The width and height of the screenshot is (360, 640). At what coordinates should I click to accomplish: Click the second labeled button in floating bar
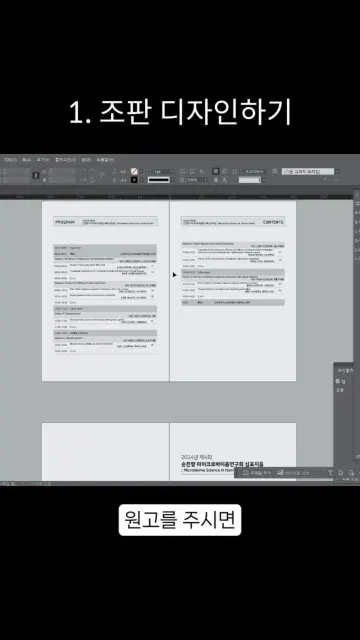tap(293, 473)
